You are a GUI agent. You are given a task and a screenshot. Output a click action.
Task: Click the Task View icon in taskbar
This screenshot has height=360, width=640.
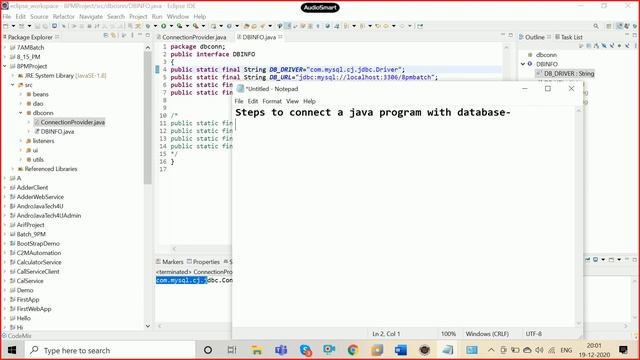tap(231, 350)
